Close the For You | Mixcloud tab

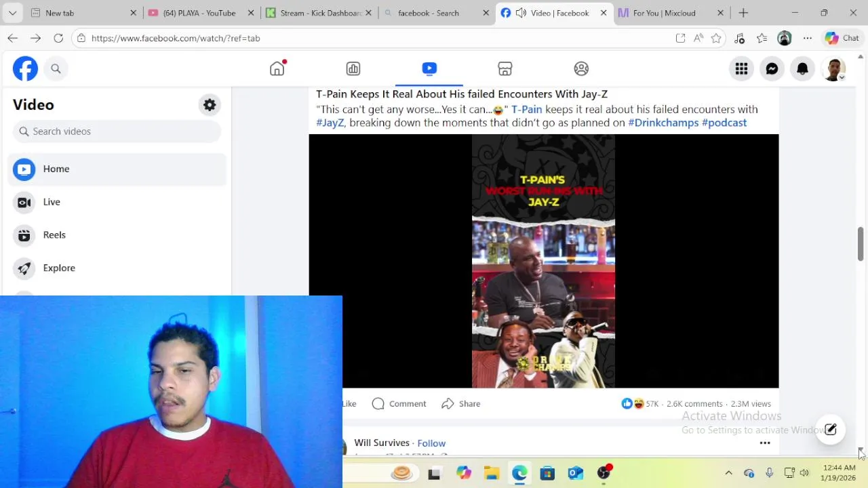pos(720,13)
